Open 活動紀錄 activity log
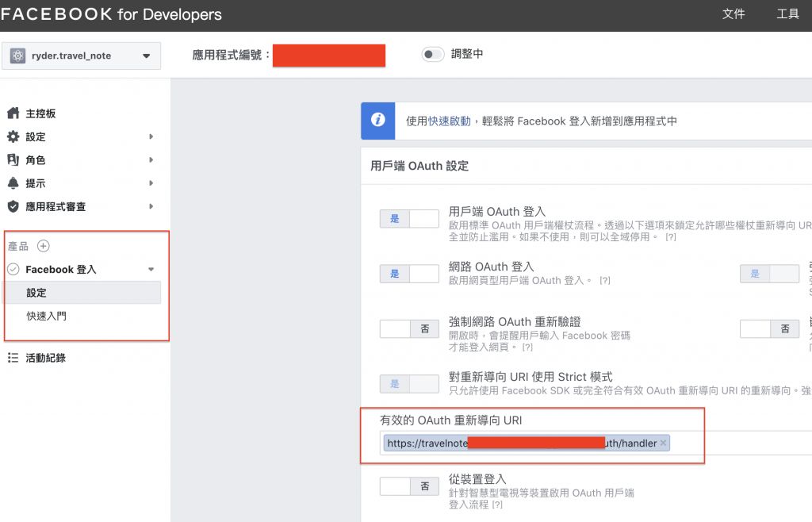The height and width of the screenshot is (522, 812). [x=45, y=358]
